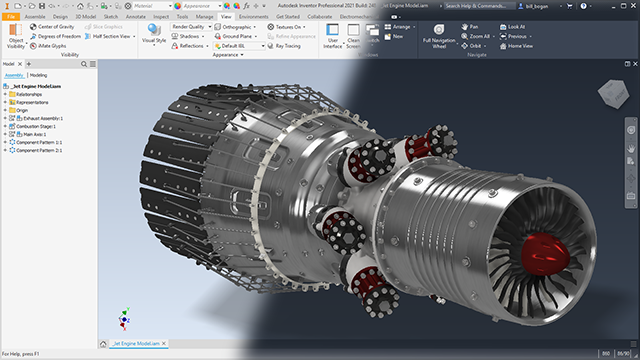Screen dimensions: 640x360
Task: Activate Clean Screen mode
Action: tap(353, 36)
